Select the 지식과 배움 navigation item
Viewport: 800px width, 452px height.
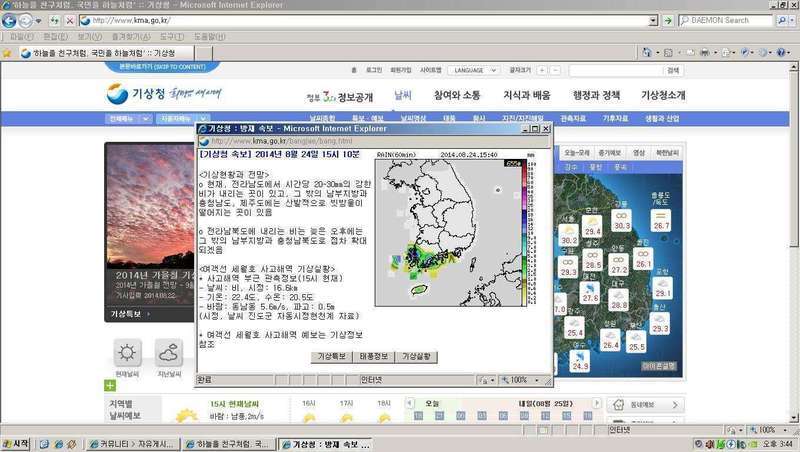527,95
